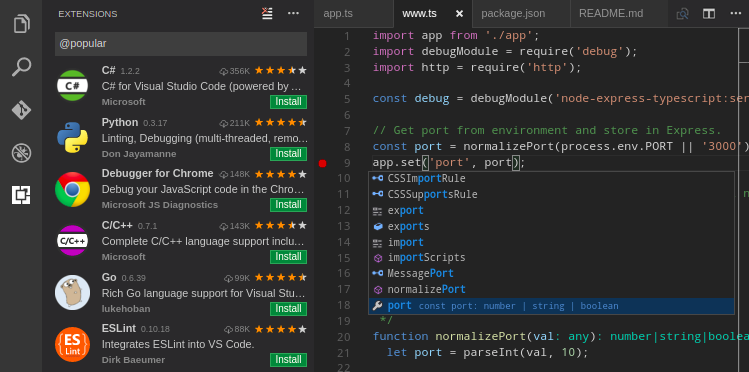This screenshot has width=749, height=372.
Task: Click the C# star rating
Action: click(x=280, y=71)
